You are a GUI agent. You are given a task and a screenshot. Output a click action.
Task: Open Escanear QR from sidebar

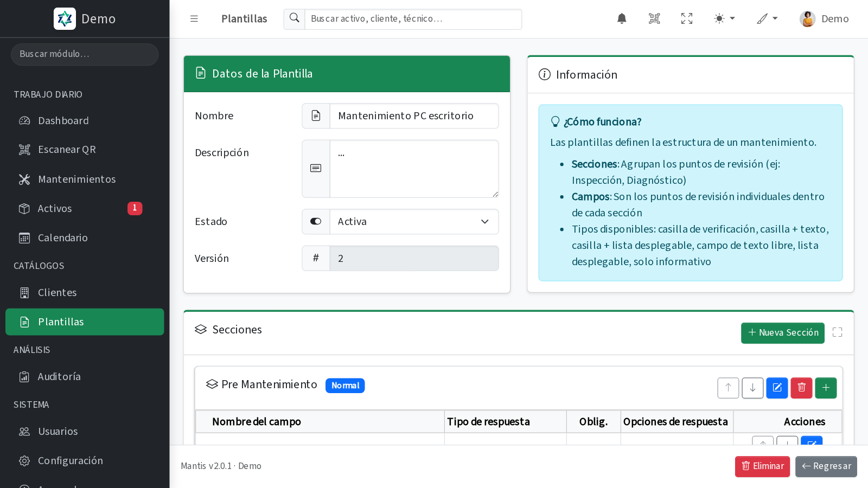(85, 150)
